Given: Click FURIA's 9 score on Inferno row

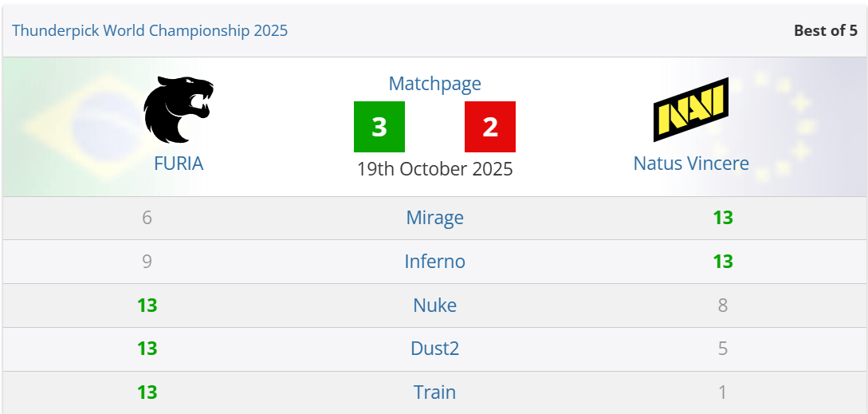Looking at the screenshot, I should pos(147,262).
